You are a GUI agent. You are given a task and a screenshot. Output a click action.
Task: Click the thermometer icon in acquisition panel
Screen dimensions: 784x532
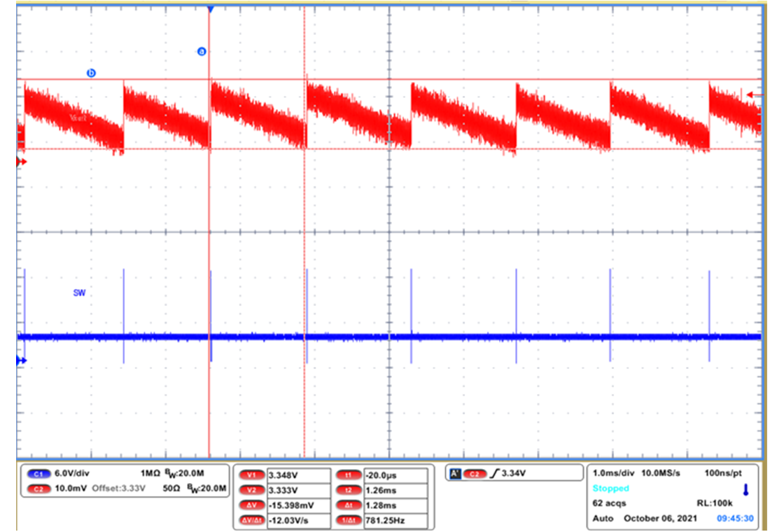tap(746, 489)
